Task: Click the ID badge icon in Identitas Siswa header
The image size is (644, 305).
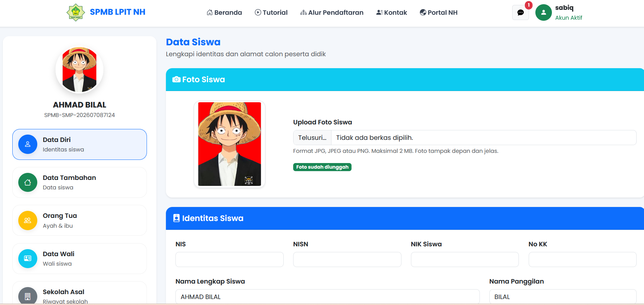Action: pos(176,218)
